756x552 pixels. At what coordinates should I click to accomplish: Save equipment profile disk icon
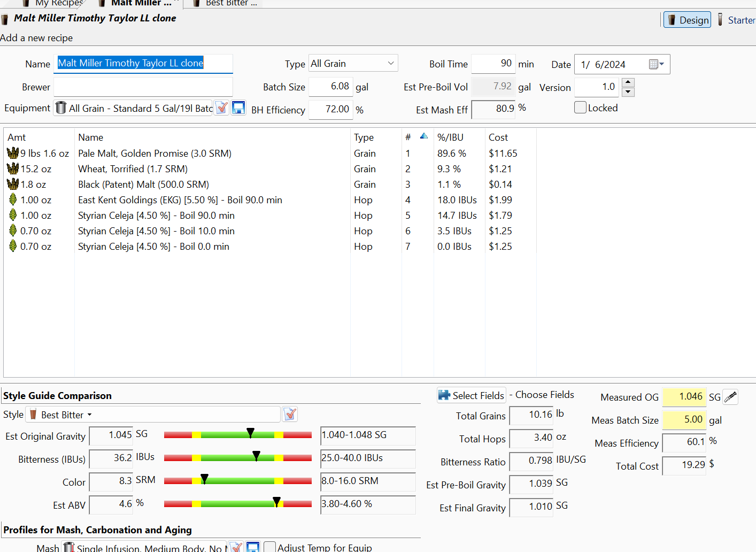238,108
